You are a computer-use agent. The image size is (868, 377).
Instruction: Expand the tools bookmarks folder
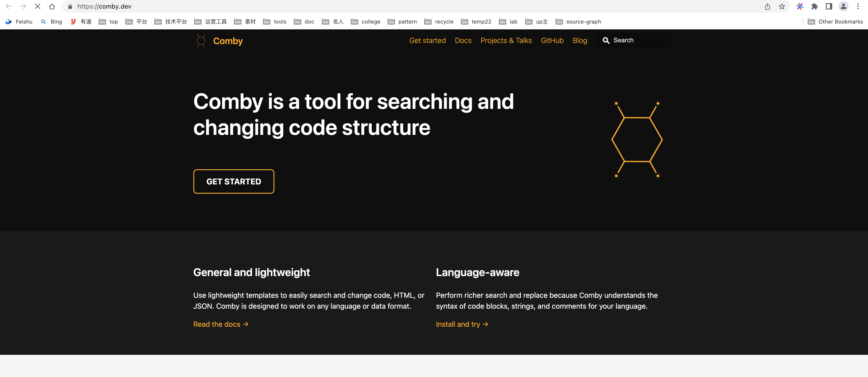click(x=275, y=21)
